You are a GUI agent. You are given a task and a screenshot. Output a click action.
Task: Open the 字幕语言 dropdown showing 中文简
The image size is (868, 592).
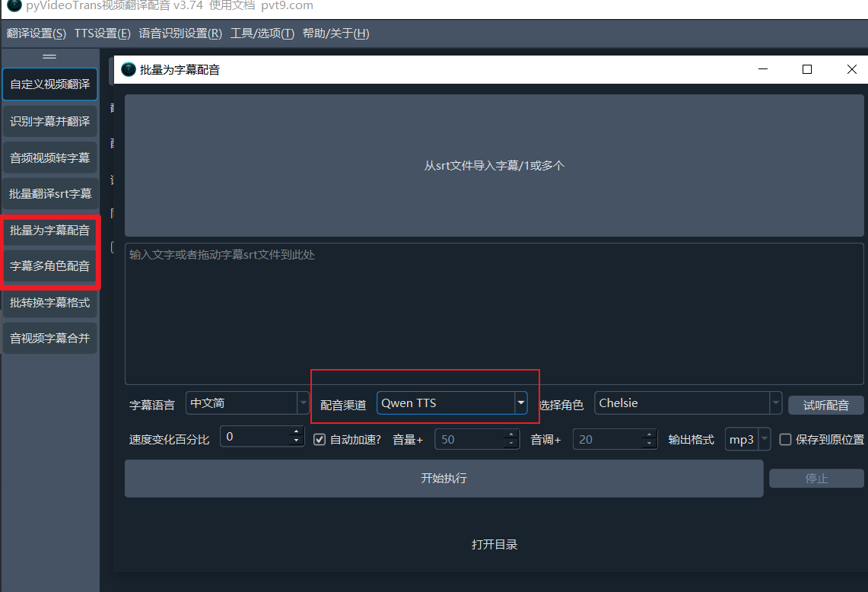tap(247, 403)
